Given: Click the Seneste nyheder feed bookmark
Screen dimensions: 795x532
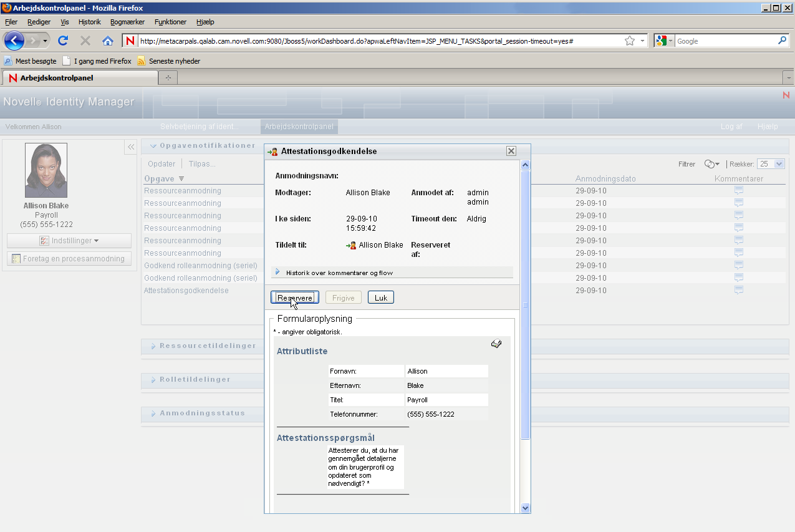Looking at the screenshot, I should pyautogui.click(x=168, y=61).
